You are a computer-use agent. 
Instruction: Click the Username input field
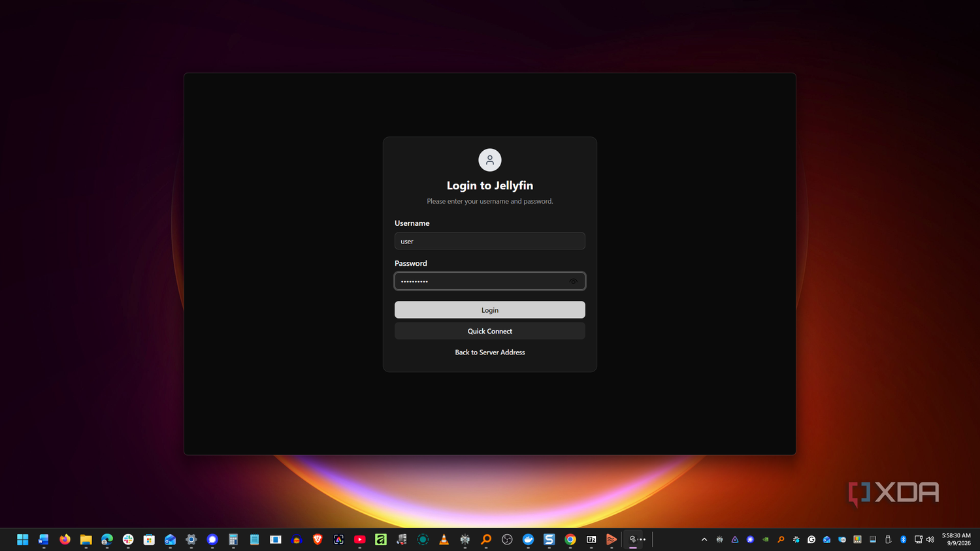(490, 241)
